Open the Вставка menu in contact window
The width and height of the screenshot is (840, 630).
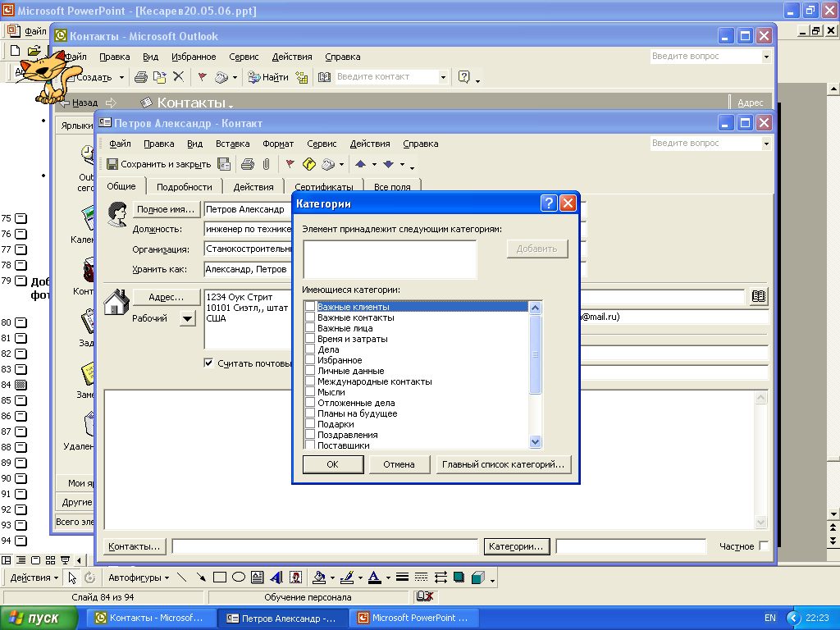click(232, 144)
